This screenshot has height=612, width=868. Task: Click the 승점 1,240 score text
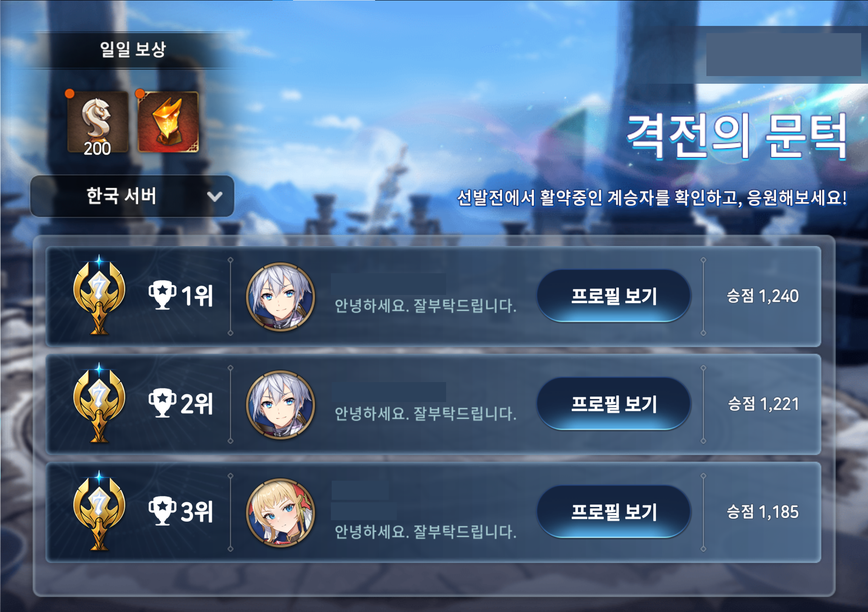click(x=763, y=296)
